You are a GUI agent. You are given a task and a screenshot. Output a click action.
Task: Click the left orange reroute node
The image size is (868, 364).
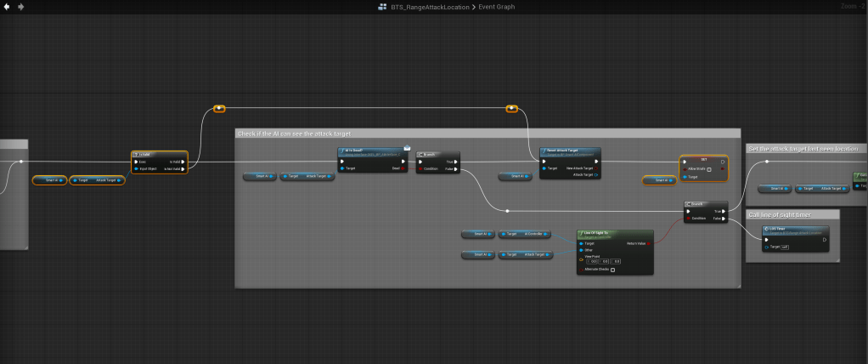pyautogui.click(x=219, y=109)
